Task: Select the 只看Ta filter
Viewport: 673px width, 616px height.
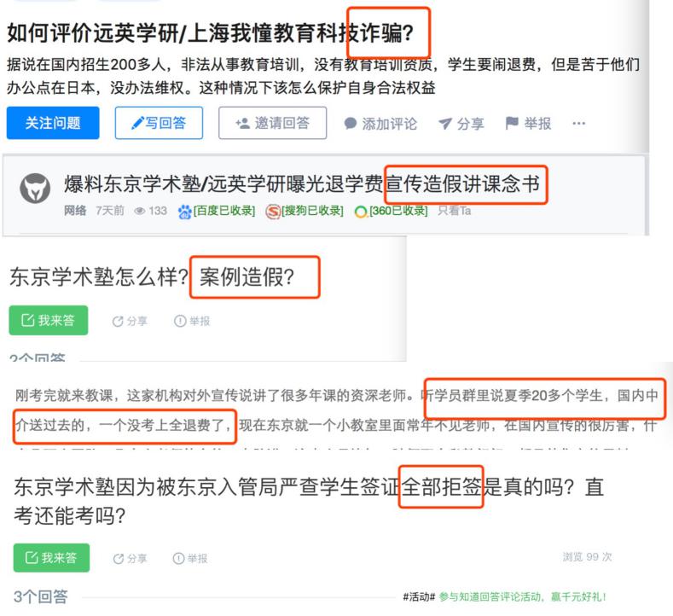Action: pyautogui.click(x=454, y=211)
